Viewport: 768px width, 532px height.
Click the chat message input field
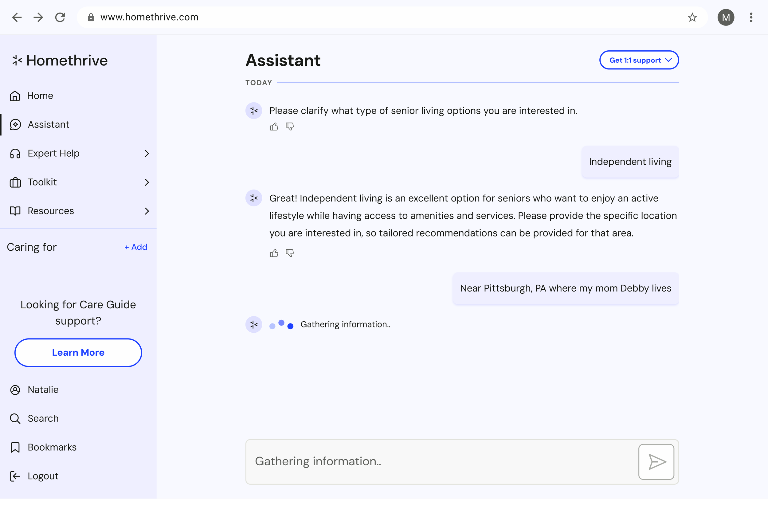(x=440, y=461)
